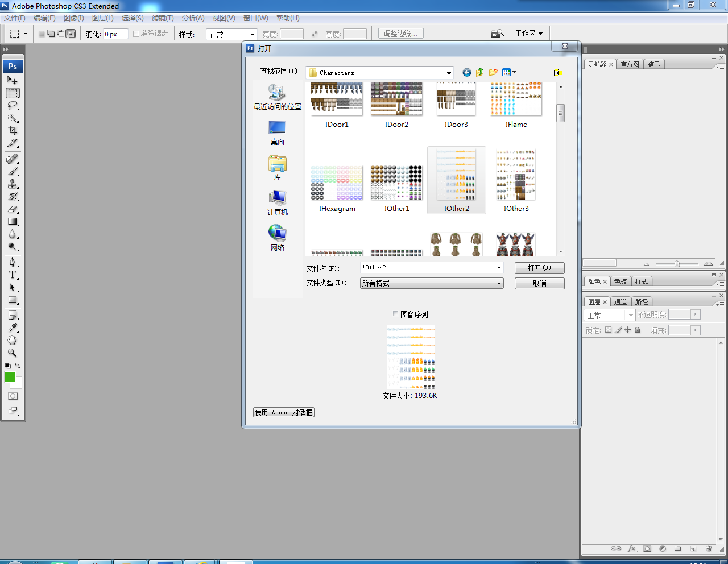Check the image sequence checkbox
This screenshot has width=728, height=564.
pyautogui.click(x=396, y=314)
